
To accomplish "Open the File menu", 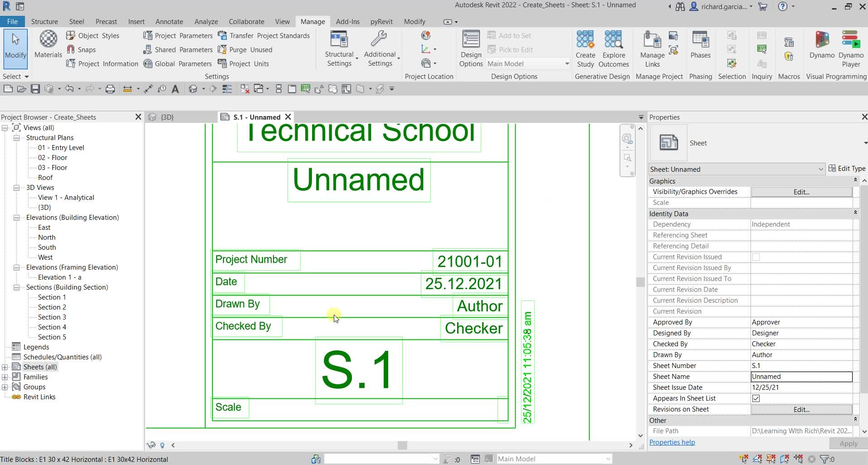I will (x=13, y=21).
